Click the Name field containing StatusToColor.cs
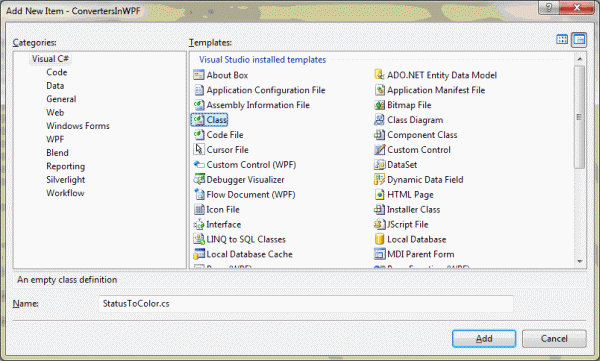Image resolution: width=600 pixels, height=361 pixels. [306, 304]
